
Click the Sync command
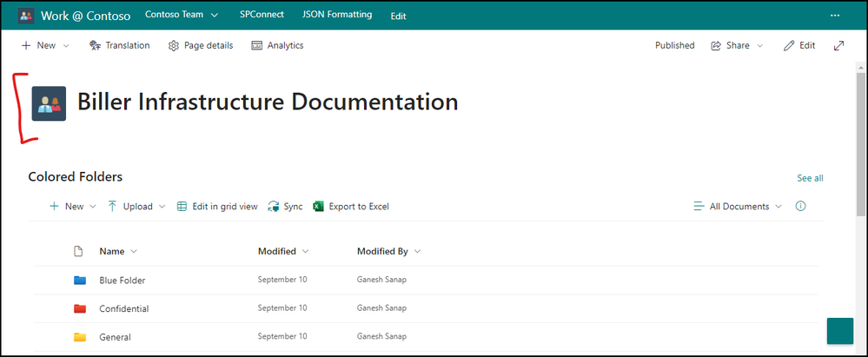[x=285, y=207]
